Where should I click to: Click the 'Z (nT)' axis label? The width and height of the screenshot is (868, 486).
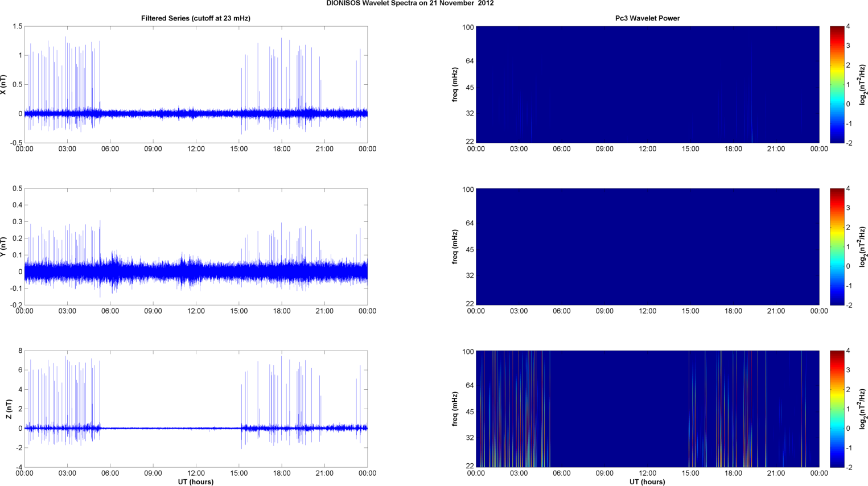pos(9,409)
